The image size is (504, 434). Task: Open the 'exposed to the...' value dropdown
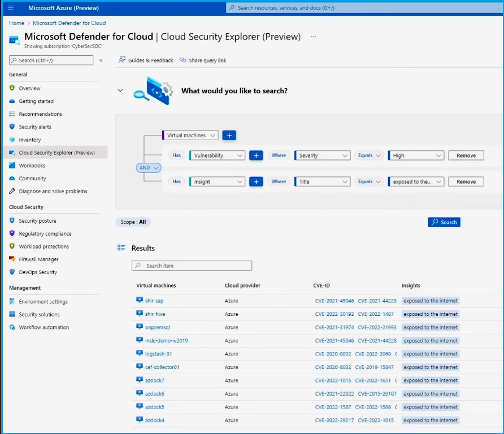(416, 181)
